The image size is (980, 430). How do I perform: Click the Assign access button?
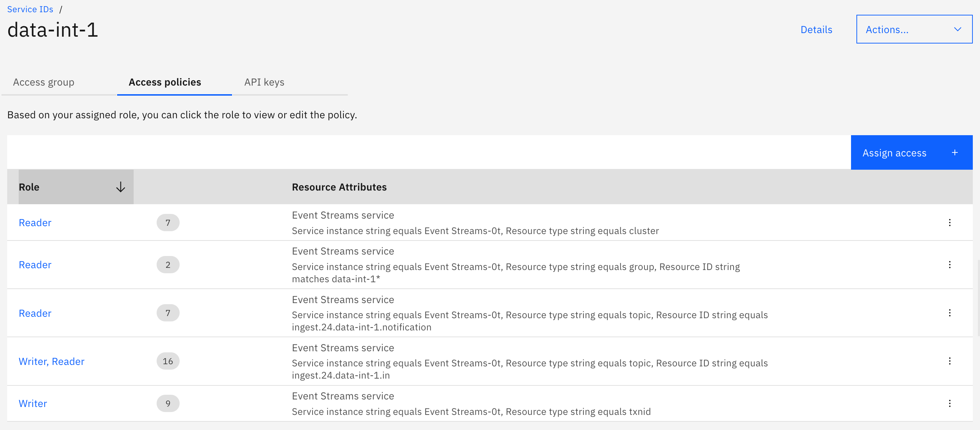click(911, 152)
